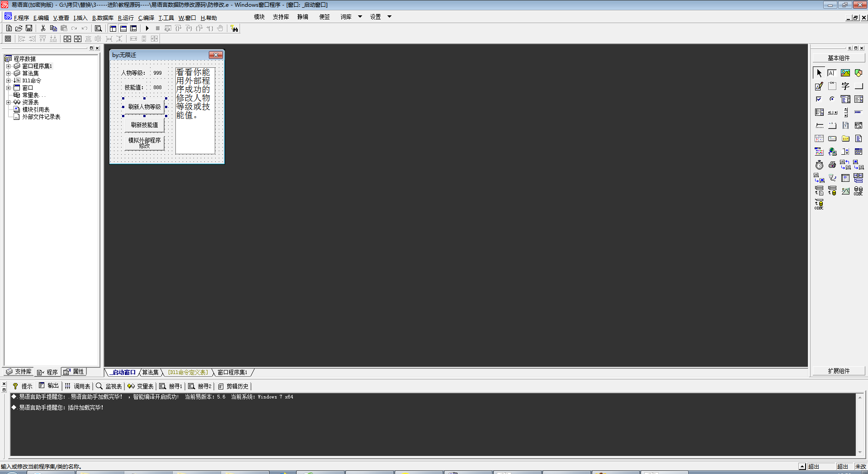Open the C.编译 menu

click(x=146, y=18)
